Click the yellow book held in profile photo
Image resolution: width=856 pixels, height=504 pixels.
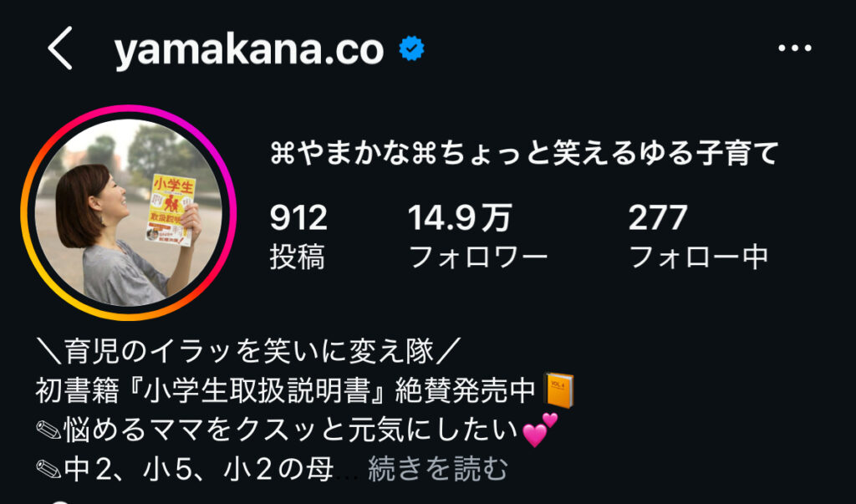(x=171, y=210)
